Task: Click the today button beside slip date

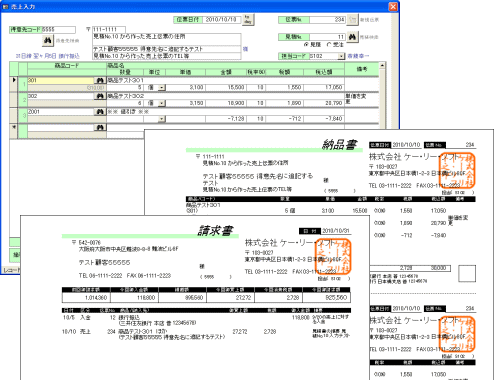Action: [248, 19]
